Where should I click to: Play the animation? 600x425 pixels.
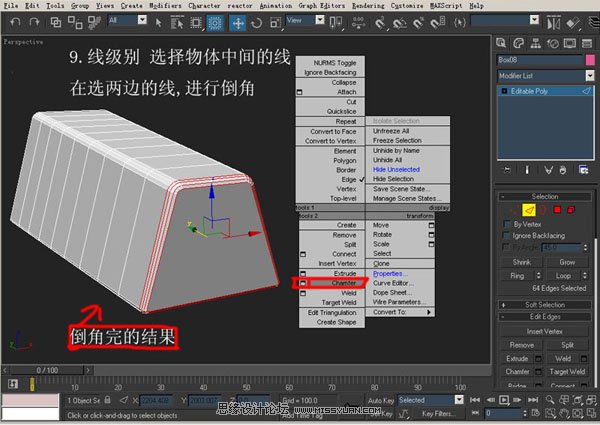pyautogui.click(x=504, y=400)
